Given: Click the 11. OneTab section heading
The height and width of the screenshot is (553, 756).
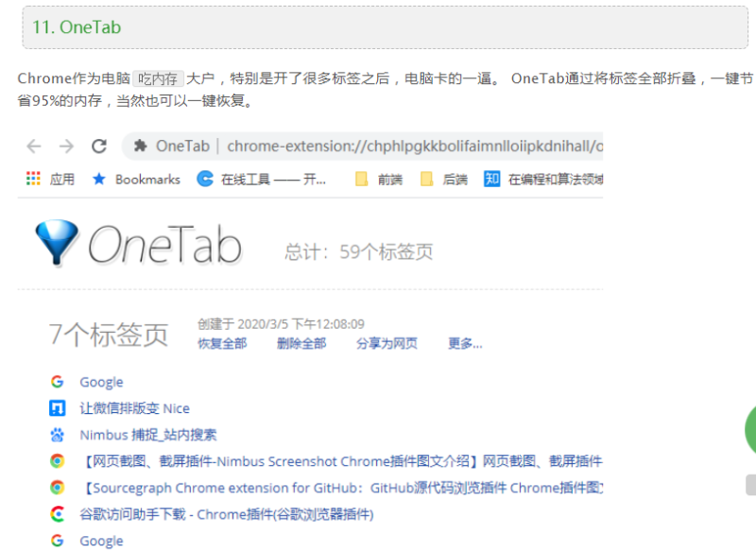Looking at the screenshot, I should pyautogui.click(x=77, y=27).
